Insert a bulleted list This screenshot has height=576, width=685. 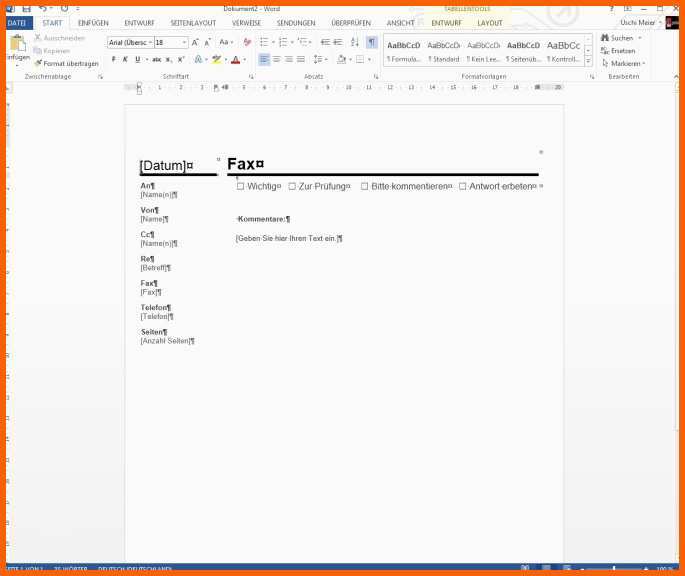pyautogui.click(x=264, y=42)
